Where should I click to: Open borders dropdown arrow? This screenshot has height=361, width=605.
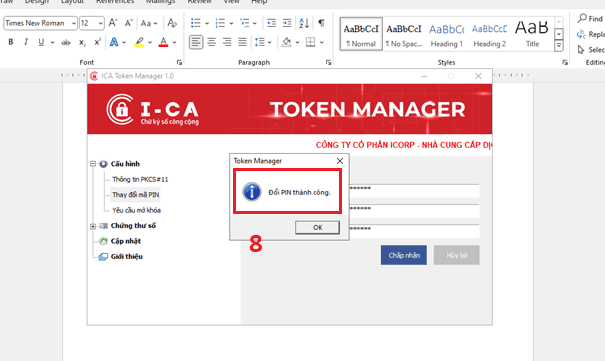pos(322,42)
